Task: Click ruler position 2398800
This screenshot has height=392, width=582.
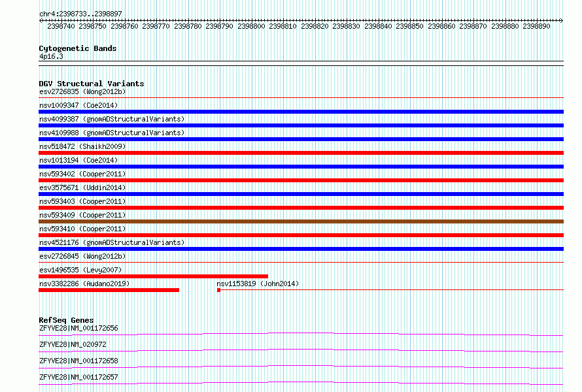Action: (251, 26)
